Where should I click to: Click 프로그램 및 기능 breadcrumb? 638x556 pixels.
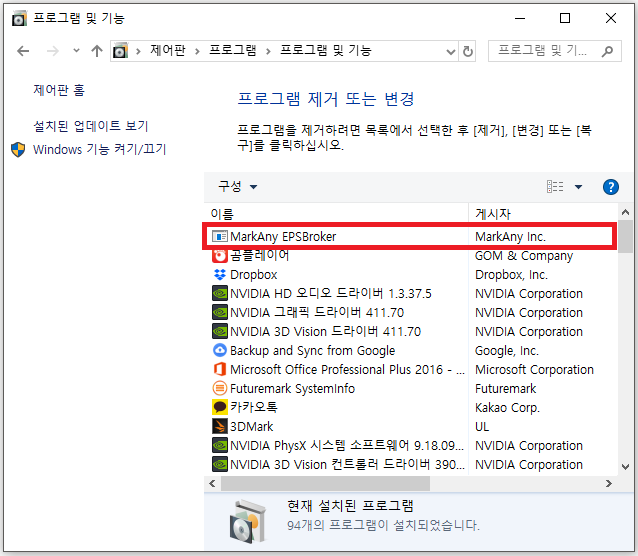point(326,50)
